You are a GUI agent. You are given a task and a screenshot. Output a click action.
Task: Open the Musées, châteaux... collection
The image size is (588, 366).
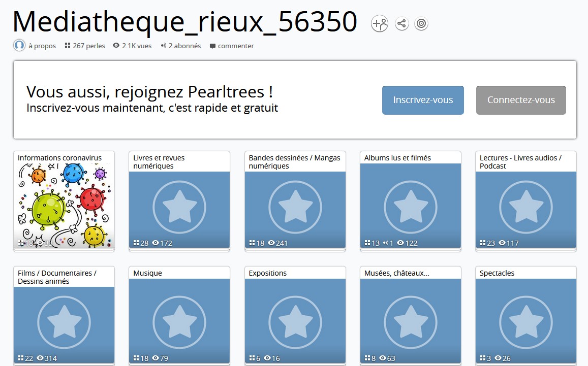411,315
